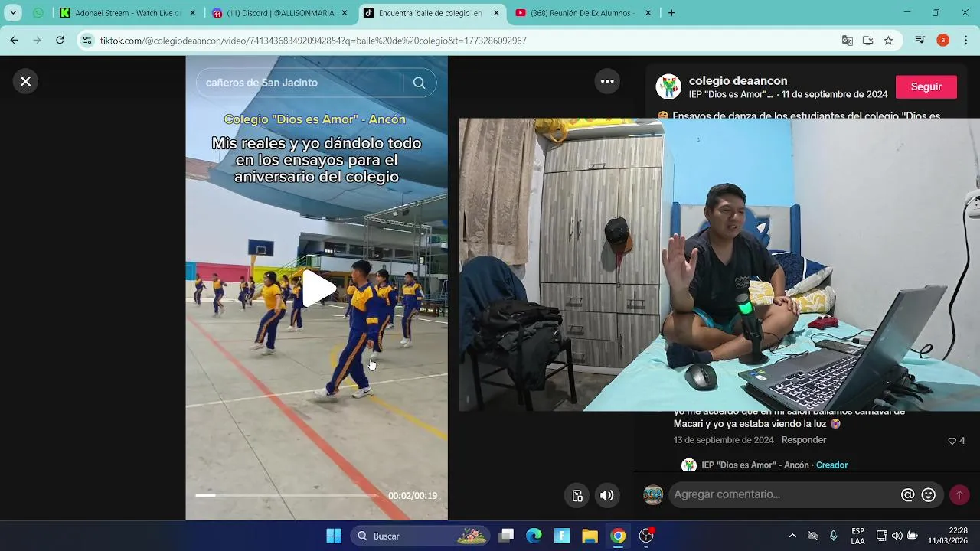Close the Reunión De Ex Alumnos YouTube tab
The width and height of the screenshot is (980, 551).
[648, 13]
